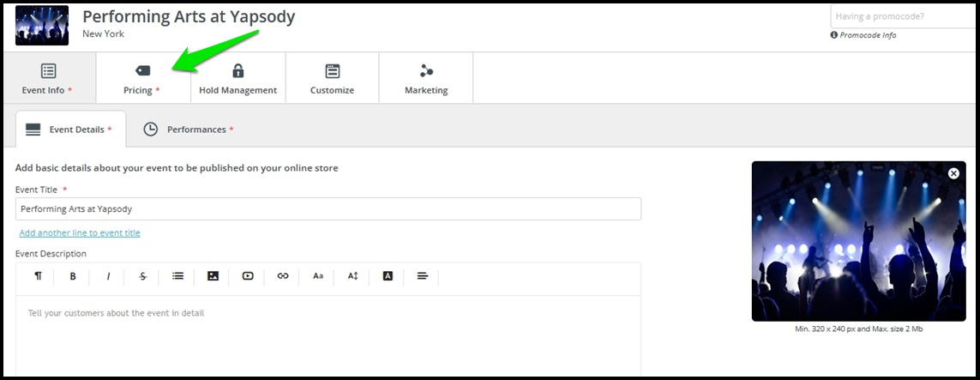Viewport: 980px width, 380px height.
Task: Click the event logo thumbnail in header
Action: tap(42, 26)
